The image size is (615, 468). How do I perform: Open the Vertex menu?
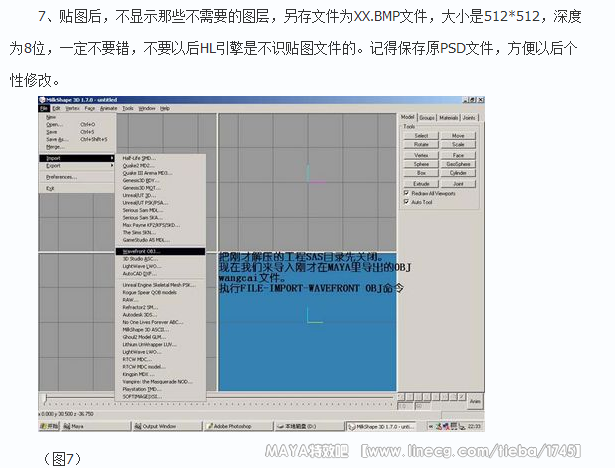72,108
